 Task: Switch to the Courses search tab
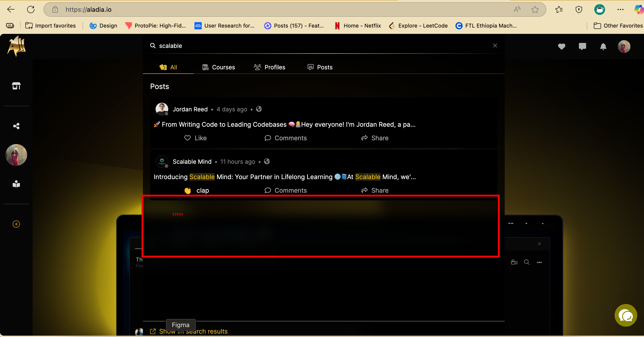click(218, 67)
